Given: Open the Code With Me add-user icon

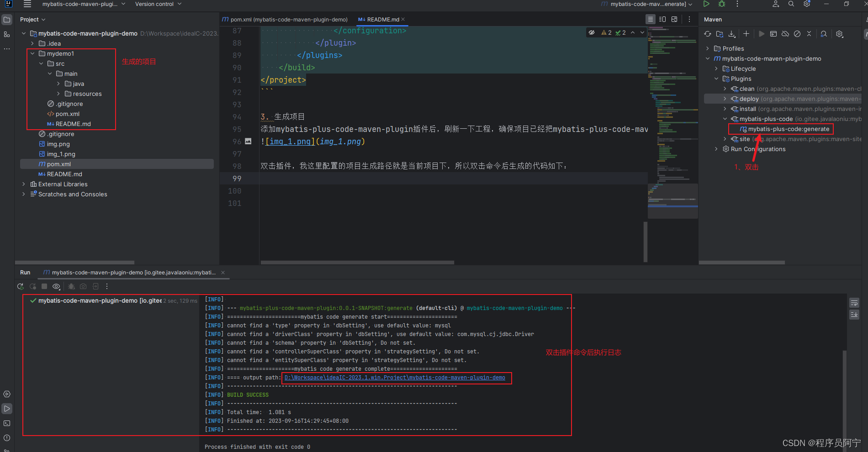Looking at the screenshot, I should coord(776,4).
